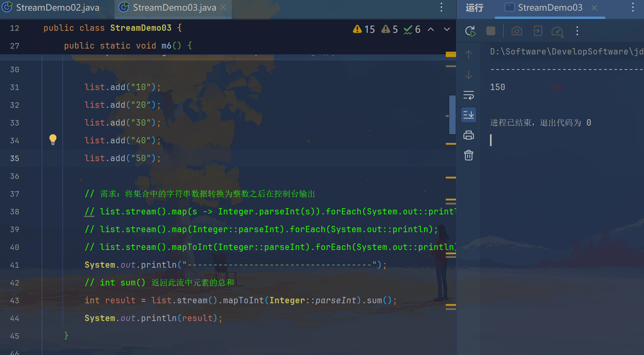
Task: Close the StreamDemo03 run tab
Action: (x=594, y=8)
